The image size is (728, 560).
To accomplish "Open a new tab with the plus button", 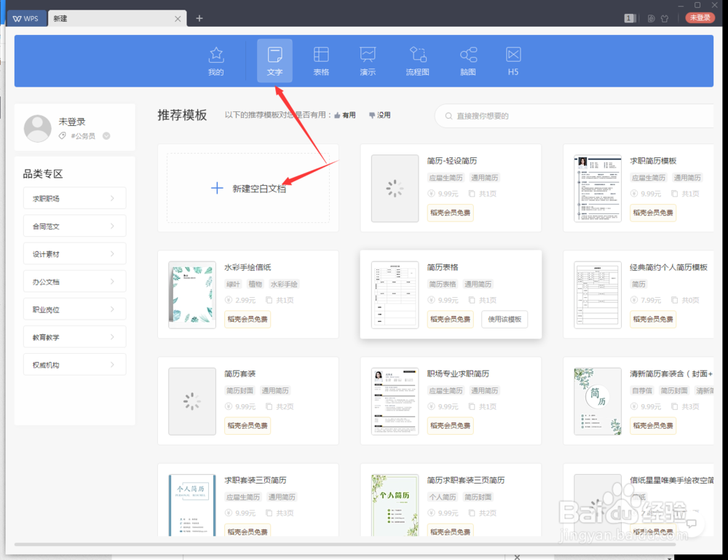I will click(x=199, y=18).
